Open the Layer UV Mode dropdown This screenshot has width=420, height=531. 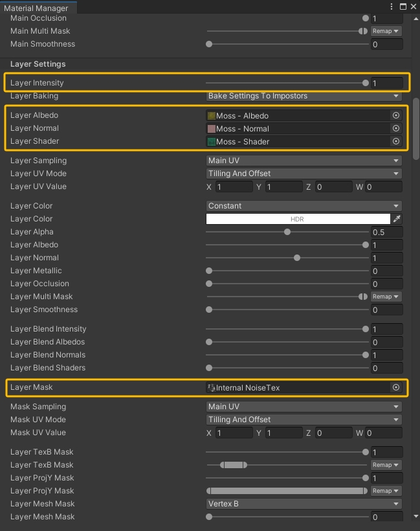pos(304,174)
